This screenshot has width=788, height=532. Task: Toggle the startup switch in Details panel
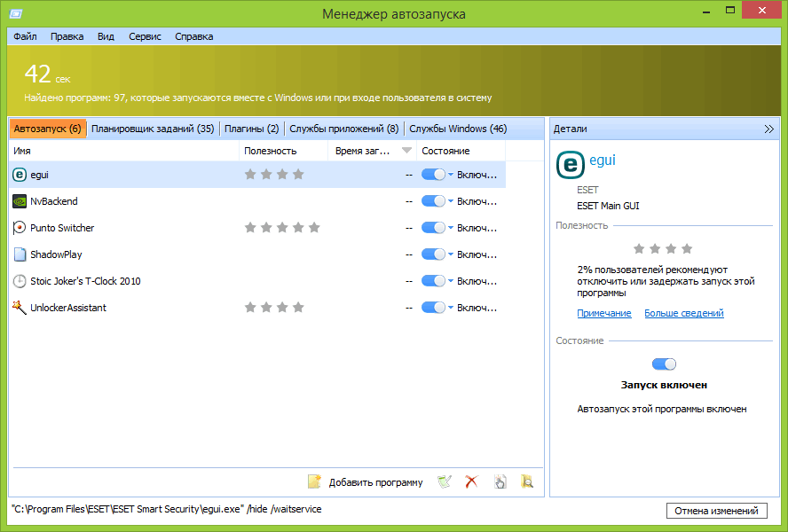click(x=664, y=364)
